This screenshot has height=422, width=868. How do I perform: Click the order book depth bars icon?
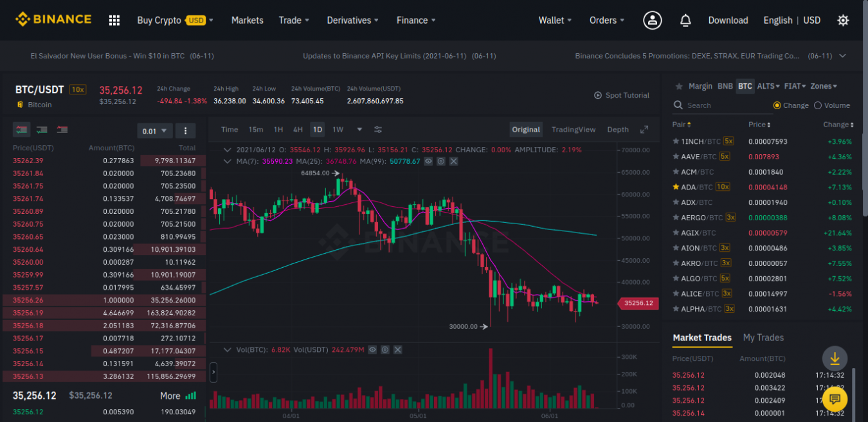click(191, 396)
